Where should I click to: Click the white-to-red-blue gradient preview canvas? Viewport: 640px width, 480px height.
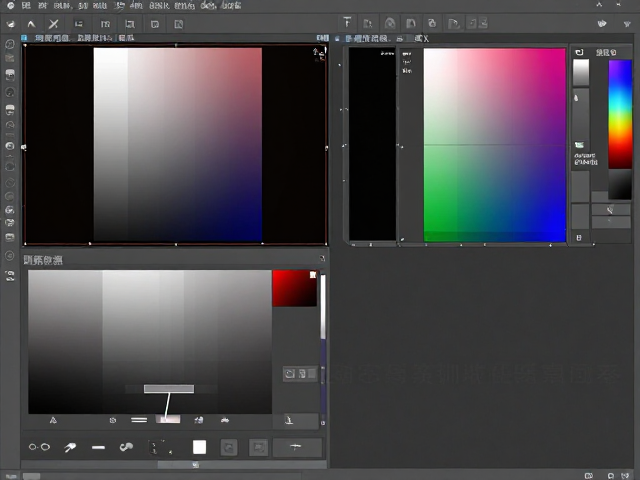[x=178, y=144]
